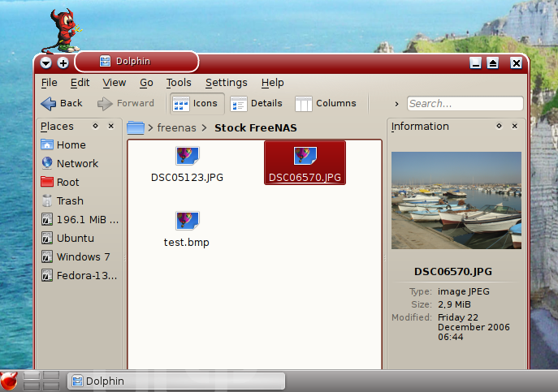The height and width of the screenshot is (392, 558).
Task: Open the Settings menu
Action: (226, 83)
